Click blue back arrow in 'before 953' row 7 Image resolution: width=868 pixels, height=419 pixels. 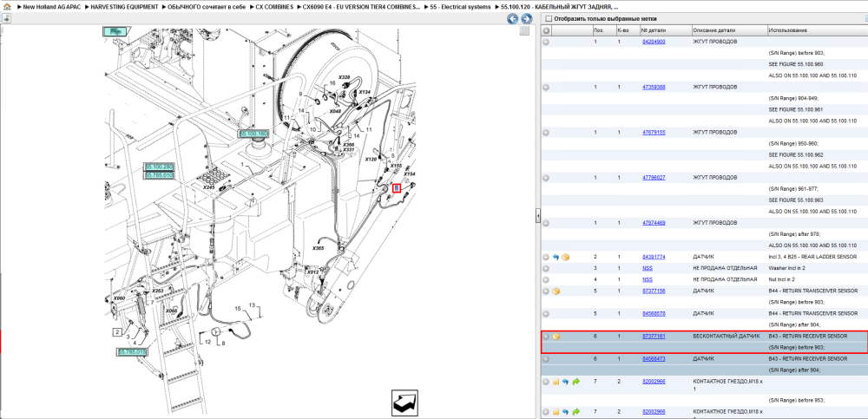566,382
